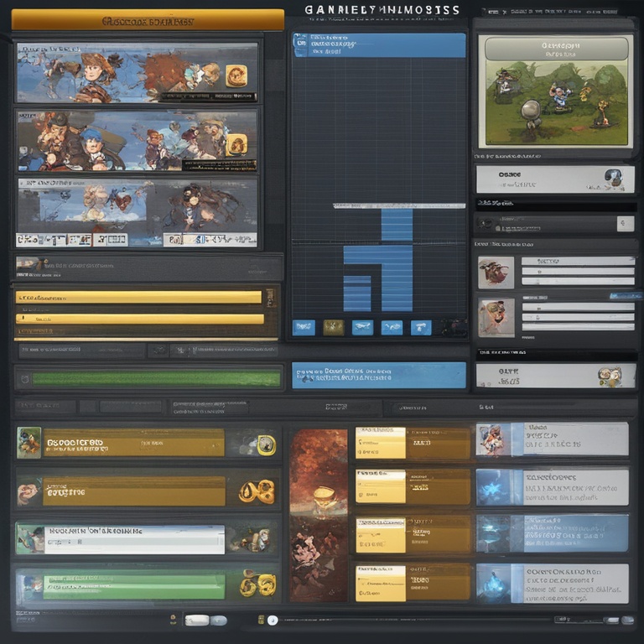Open the third banner with the dark-haired figure

[138, 212]
